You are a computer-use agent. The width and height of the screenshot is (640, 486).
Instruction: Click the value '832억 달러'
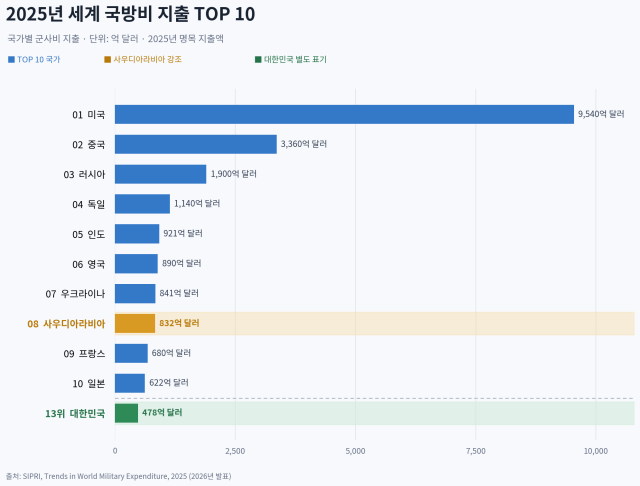tap(179, 323)
